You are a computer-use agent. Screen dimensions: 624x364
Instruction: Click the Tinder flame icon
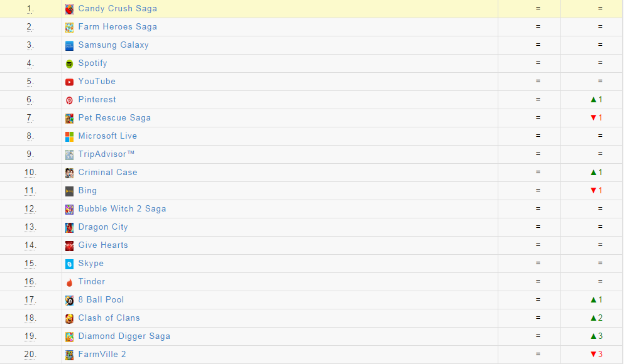pos(69,282)
